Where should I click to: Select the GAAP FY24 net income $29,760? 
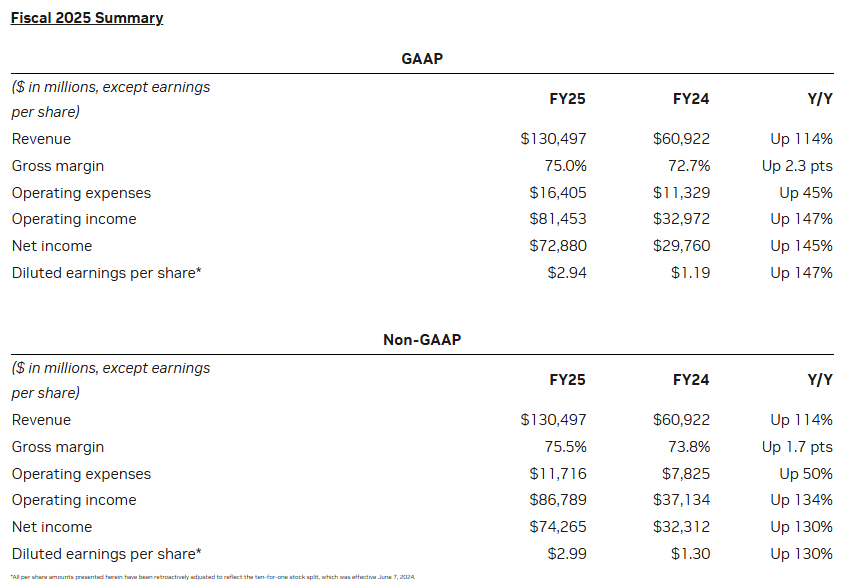tap(682, 246)
